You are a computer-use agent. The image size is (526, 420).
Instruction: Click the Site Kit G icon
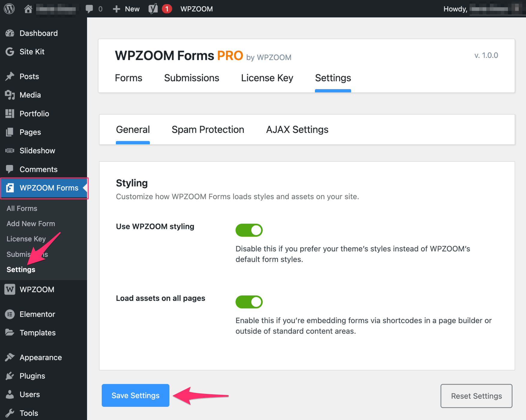coord(10,52)
